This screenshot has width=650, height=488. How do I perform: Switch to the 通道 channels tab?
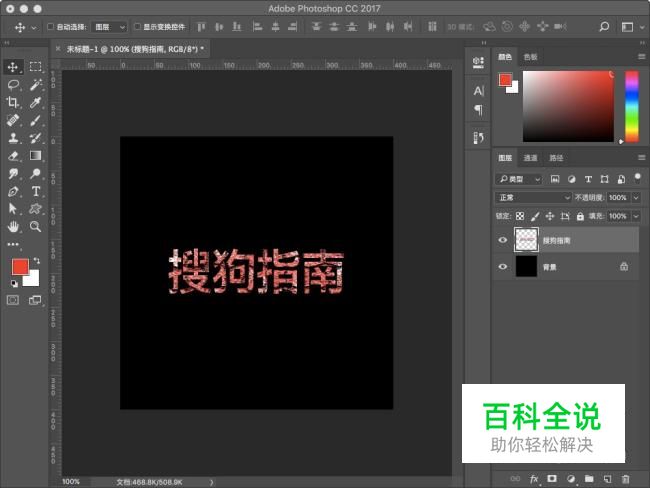click(530, 158)
